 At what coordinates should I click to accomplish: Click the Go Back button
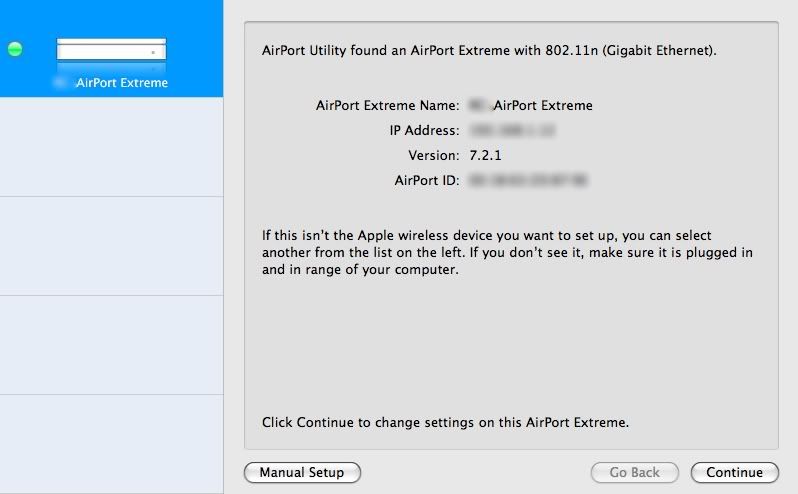(x=635, y=473)
